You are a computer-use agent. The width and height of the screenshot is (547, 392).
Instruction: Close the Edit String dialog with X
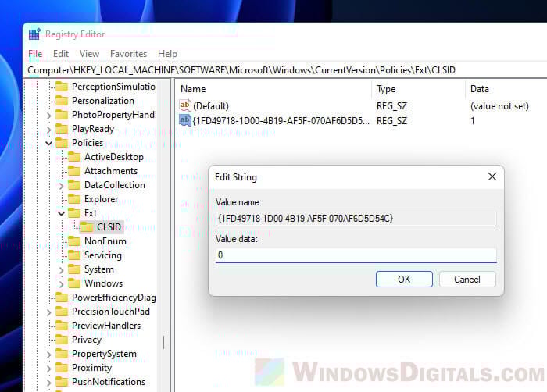click(492, 176)
